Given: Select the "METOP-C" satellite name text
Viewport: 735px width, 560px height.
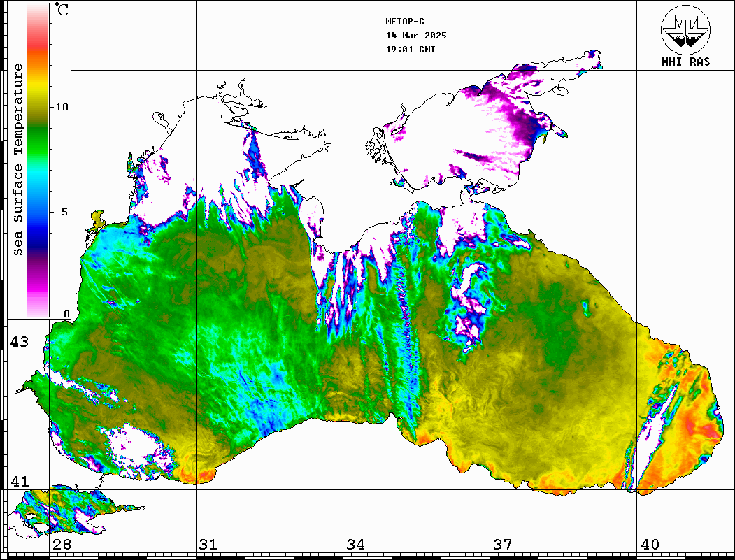Looking at the screenshot, I should tap(405, 22).
